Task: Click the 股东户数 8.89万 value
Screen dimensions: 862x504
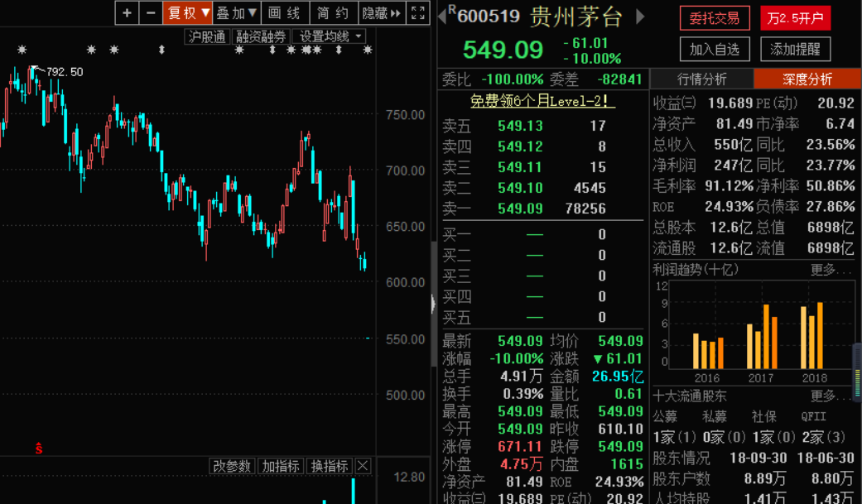Action: 765,478
